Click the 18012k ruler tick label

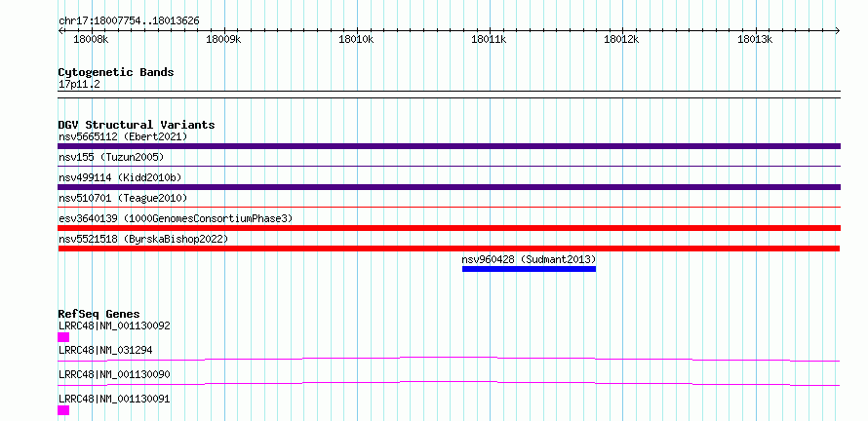pyautogui.click(x=622, y=39)
